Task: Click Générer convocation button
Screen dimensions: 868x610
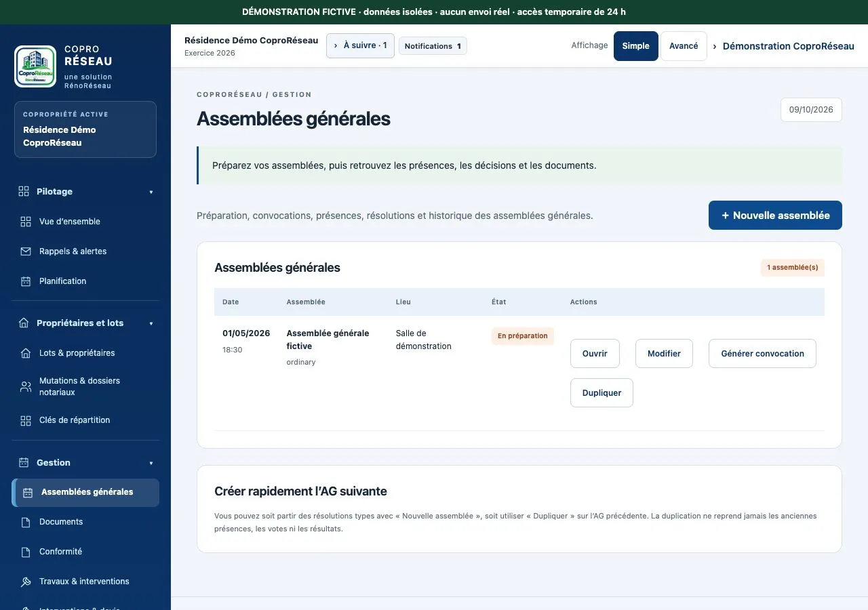Action: click(x=762, y=354)
